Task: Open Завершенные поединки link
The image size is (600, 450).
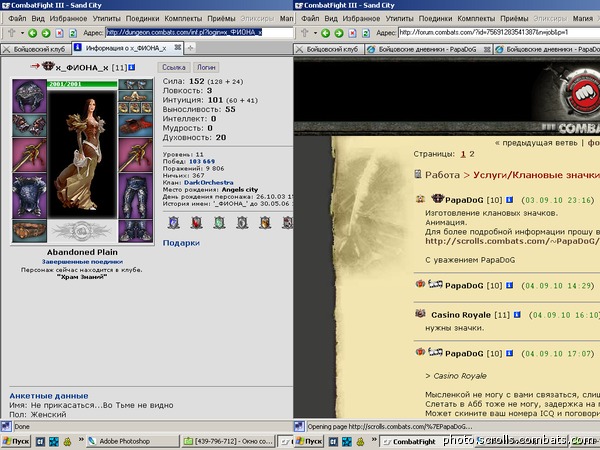Action: (82, 262)
